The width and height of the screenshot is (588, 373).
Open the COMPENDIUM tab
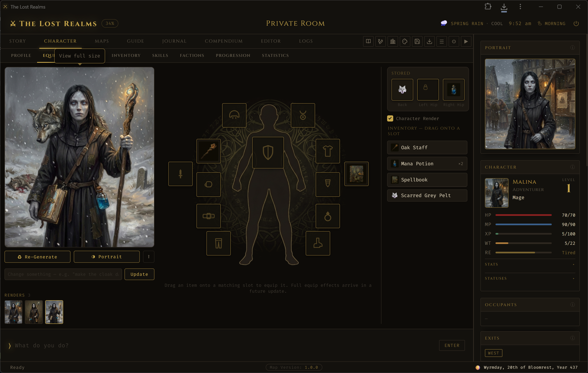click(224, 41)
